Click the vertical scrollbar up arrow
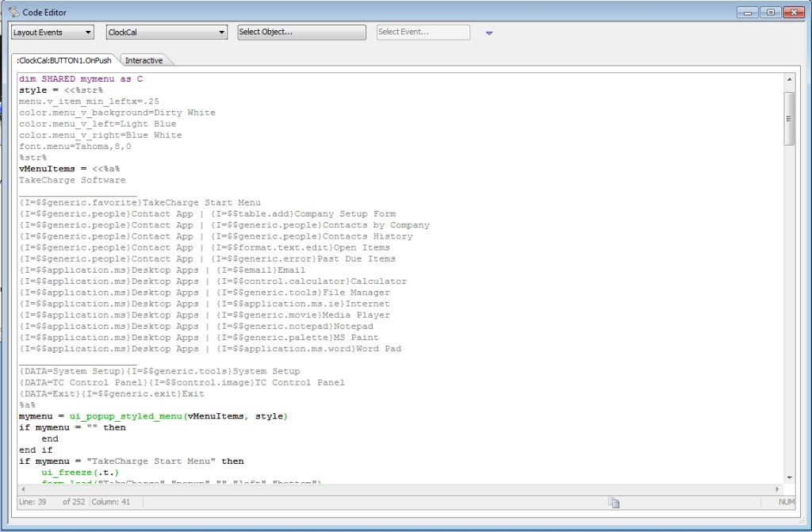 click(x=788, y=79)
